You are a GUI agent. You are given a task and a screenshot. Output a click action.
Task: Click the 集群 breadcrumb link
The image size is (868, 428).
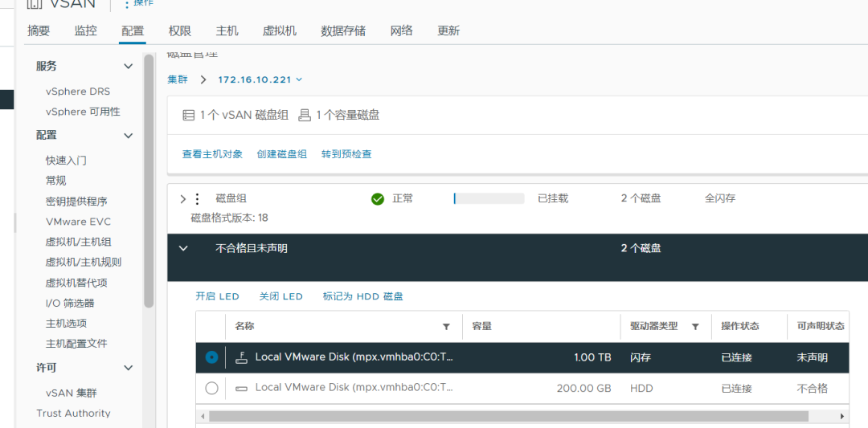(x=177, y=79)
